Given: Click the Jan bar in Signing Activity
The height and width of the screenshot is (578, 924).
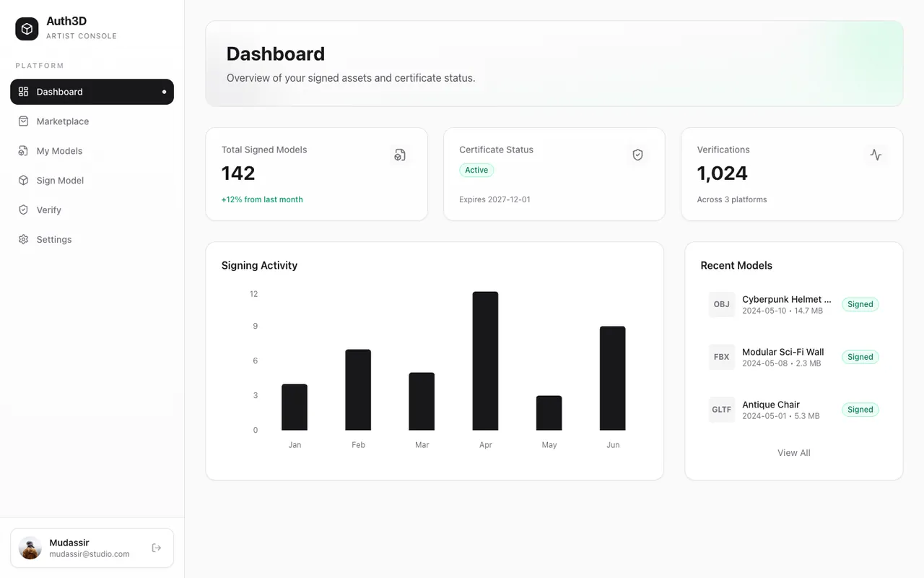Looking at the screenshot, I should pyautogui.click(x=295, y=407).
